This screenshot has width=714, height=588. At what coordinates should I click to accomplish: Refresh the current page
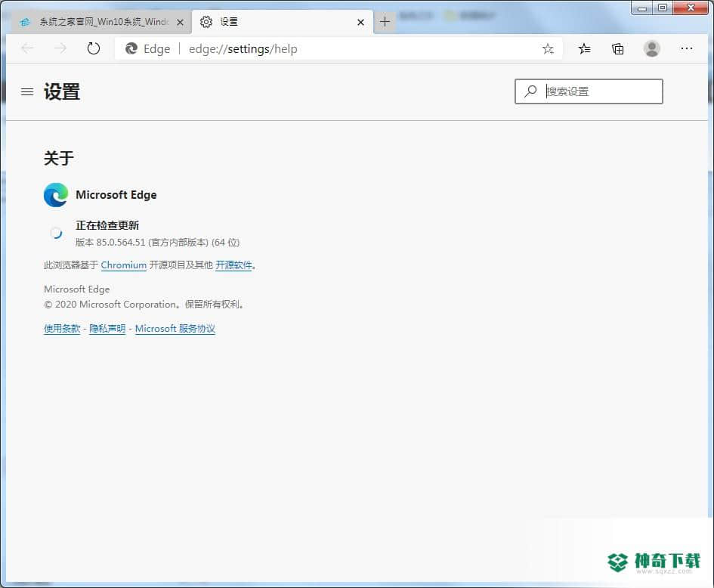94,48
